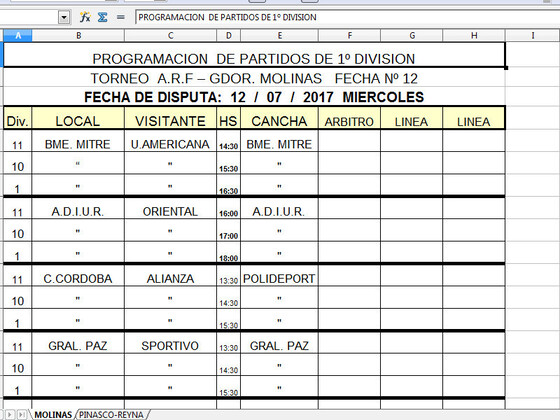Switch to the MOLINAS sheet tab

point(53,415)
